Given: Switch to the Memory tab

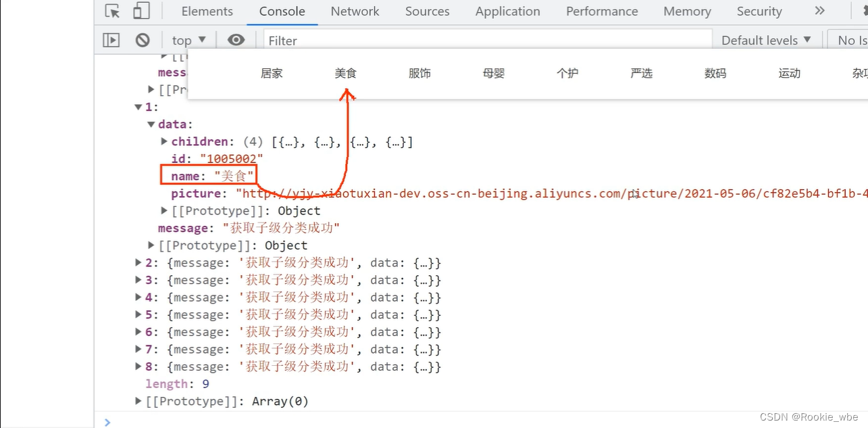Looking at the screenshot, I should [687, 11].
